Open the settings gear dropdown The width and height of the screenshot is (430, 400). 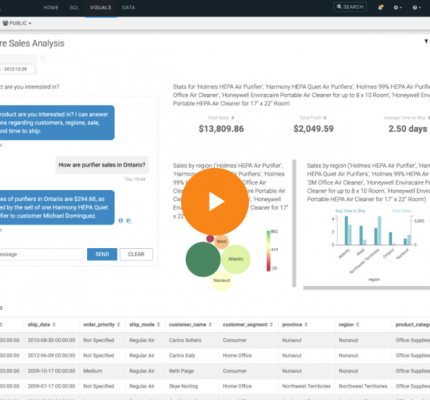pyautogui.click(x=398, y=7)
